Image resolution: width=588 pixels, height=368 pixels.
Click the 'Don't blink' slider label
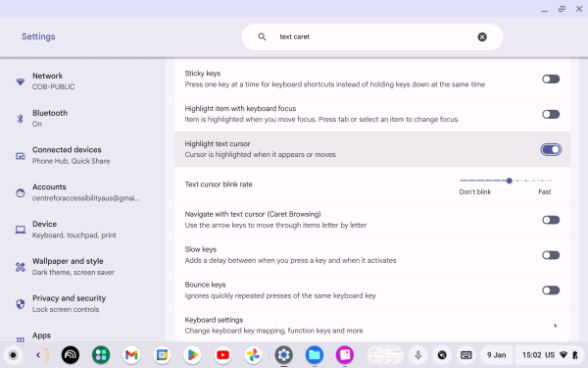pyautogui.click(x=474, y=192)
